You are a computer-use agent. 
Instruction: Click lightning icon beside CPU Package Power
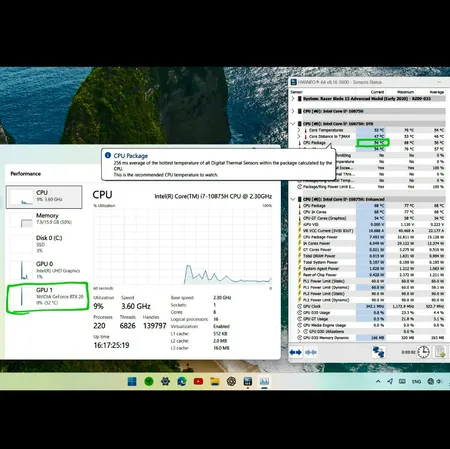[x=299, y=237]
